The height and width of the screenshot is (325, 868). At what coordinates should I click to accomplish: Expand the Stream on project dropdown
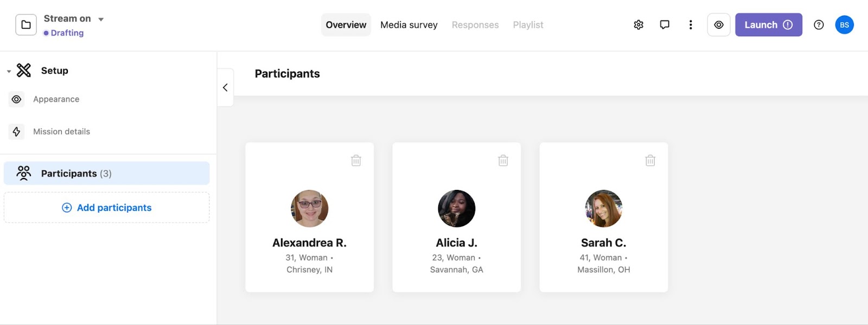(101, 19)
